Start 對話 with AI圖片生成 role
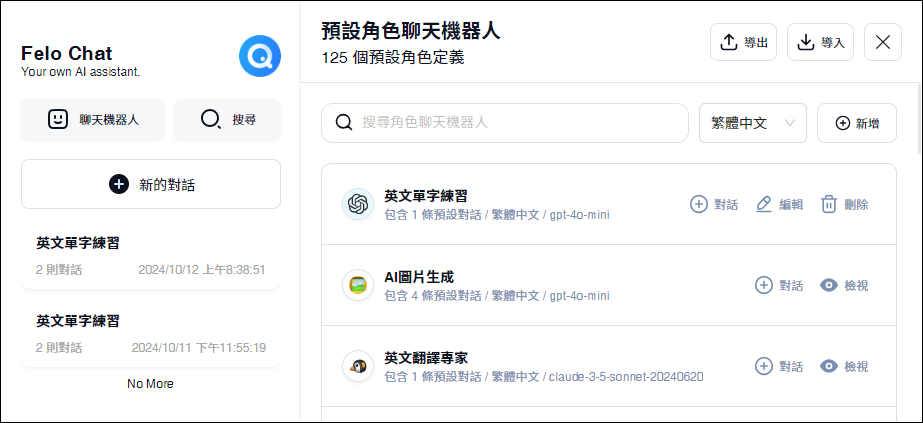The width and height of the screenshot is (923, 423). 779,285
